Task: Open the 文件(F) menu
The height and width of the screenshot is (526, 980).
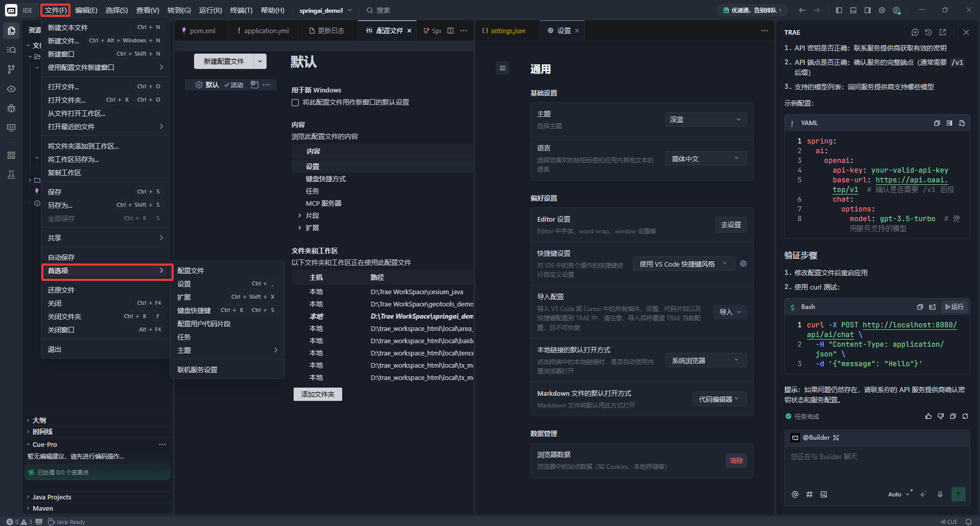Action: [x=56, y=10]
